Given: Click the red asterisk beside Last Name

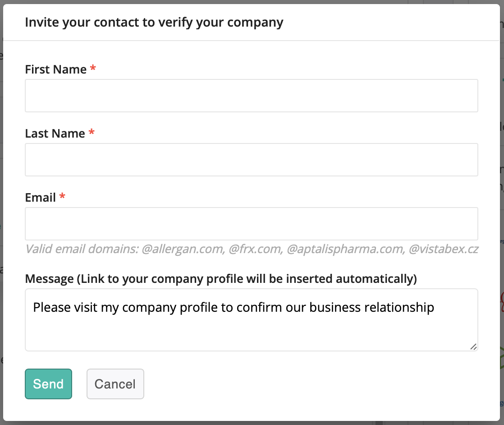Looking at the screenshot, I should (x=92, y=133).
